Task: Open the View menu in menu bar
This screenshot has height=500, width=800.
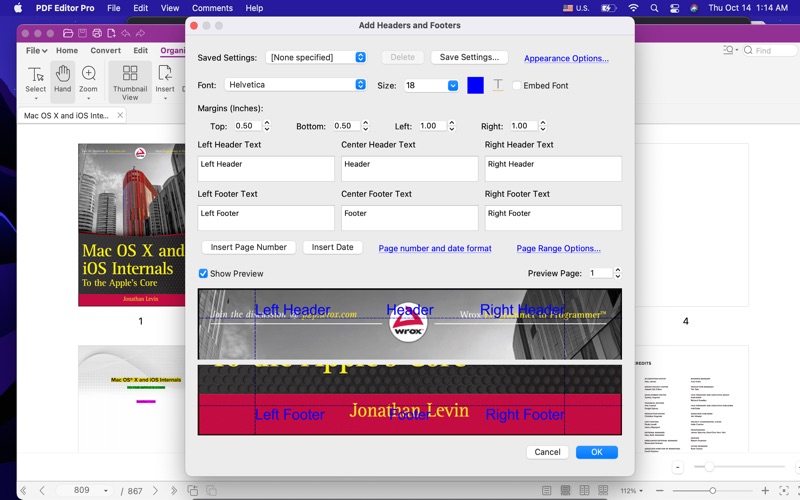Action: click(170, 8)
